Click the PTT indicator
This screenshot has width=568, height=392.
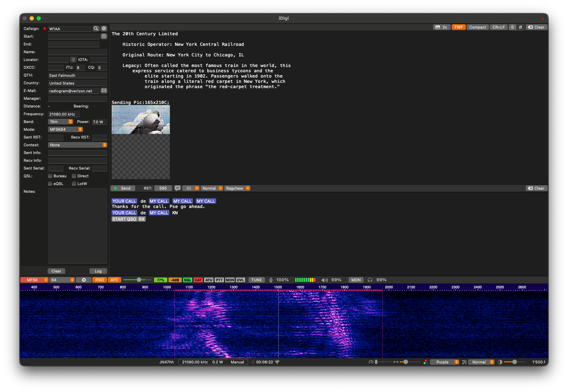219,280
